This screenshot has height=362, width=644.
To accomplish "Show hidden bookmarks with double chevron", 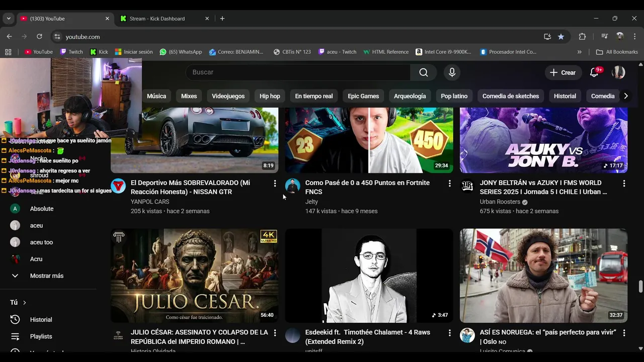I will point(579,52).
